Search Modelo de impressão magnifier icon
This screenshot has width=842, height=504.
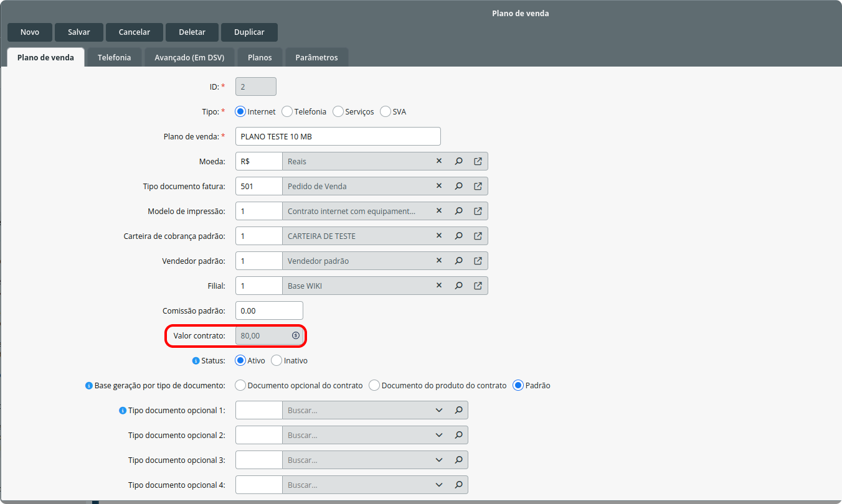click(x=458, y=211)
